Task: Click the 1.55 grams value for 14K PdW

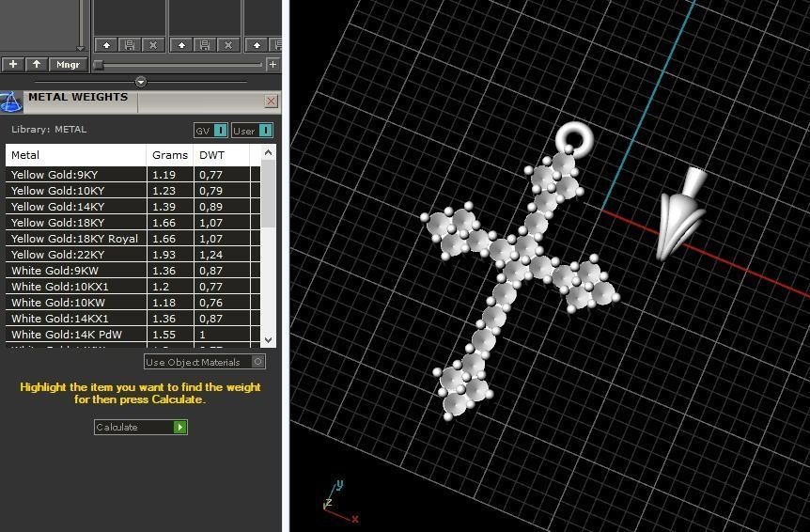Action: 164,335
